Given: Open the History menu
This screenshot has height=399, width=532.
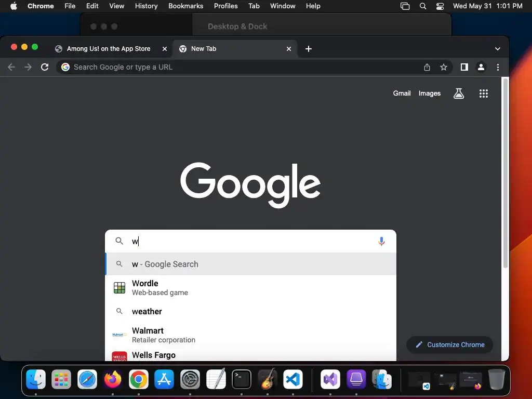Looking at the screenshot, I should point(146,6).
